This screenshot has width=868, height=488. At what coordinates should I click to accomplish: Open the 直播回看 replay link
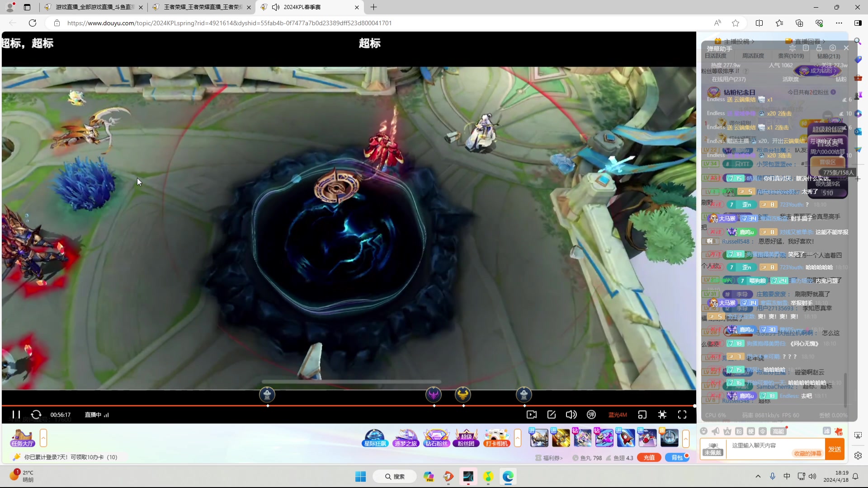click(x=806, y=41)
